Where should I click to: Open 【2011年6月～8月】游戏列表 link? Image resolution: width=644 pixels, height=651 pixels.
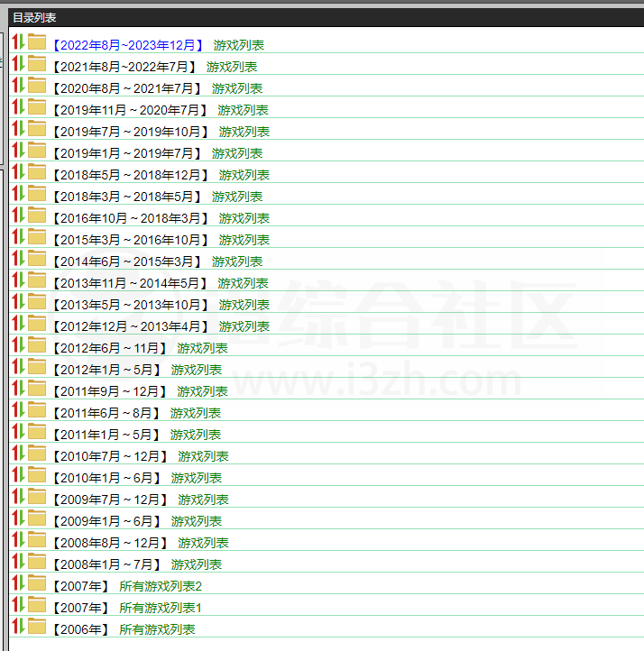(x=137, y=413)
